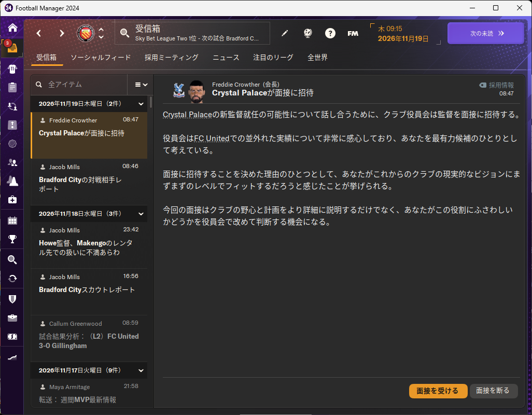Open the inbox filter list dropdown

141,85
